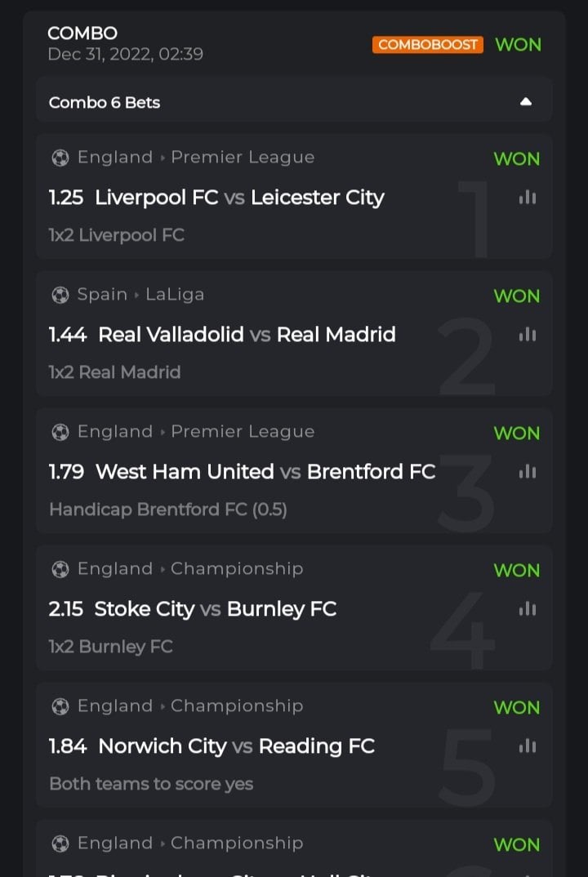Screen dimensions: 588x877
Task: Open Norwich City vs Reading FC match
Action: (236, 746)
